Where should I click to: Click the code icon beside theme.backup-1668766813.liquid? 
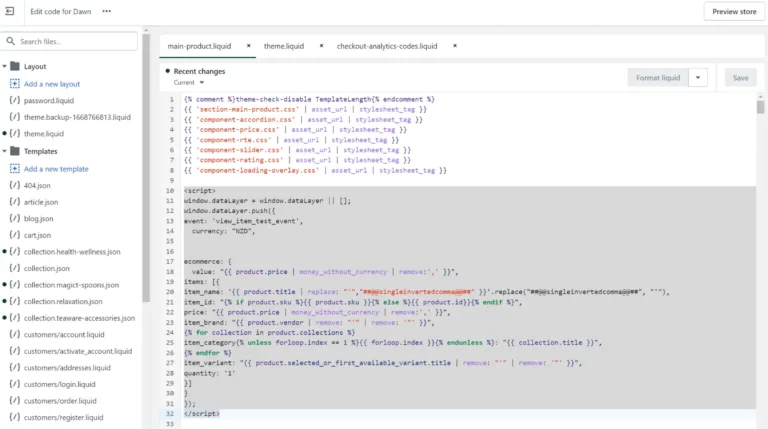click(15, 117)
